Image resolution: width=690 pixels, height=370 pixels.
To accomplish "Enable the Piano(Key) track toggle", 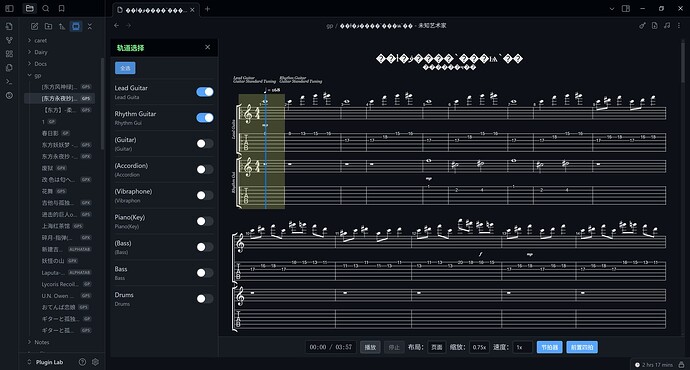I will click(x=205, y=221).
